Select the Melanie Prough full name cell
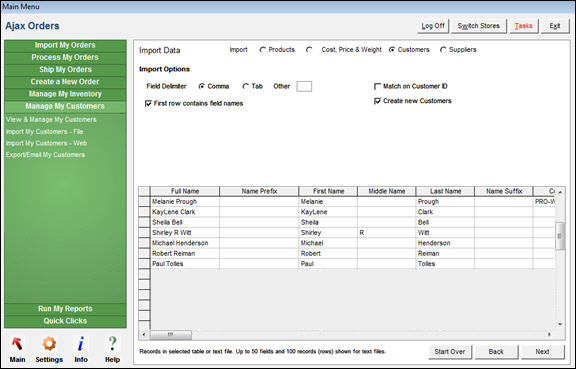This screenshot has height=369, width=576. click(185, 201)
